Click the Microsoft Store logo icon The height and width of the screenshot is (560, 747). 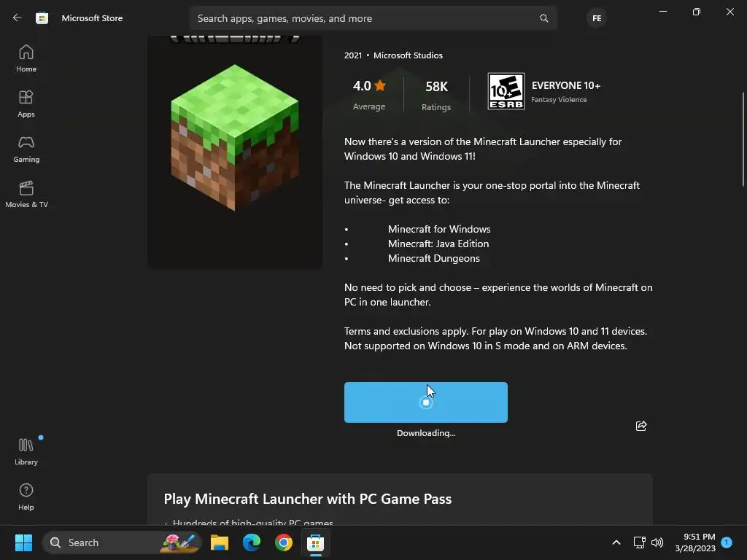click(42, 18)
